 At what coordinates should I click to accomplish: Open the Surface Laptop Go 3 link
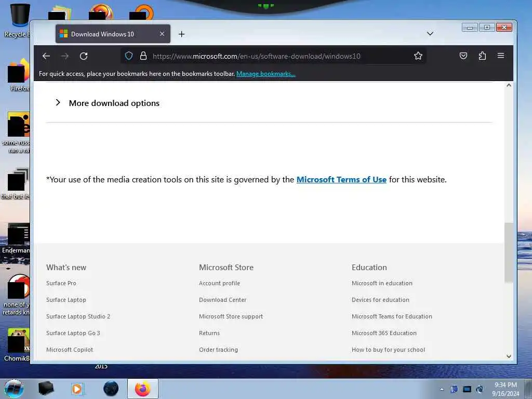73,333
